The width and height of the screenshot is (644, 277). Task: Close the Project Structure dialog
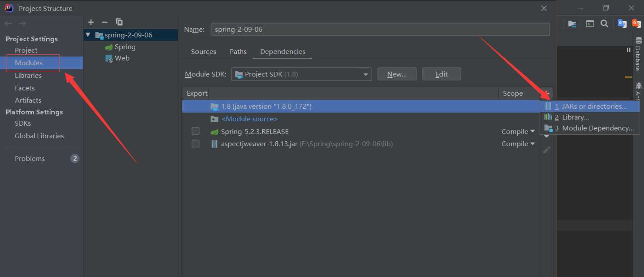tap(544, 8)
